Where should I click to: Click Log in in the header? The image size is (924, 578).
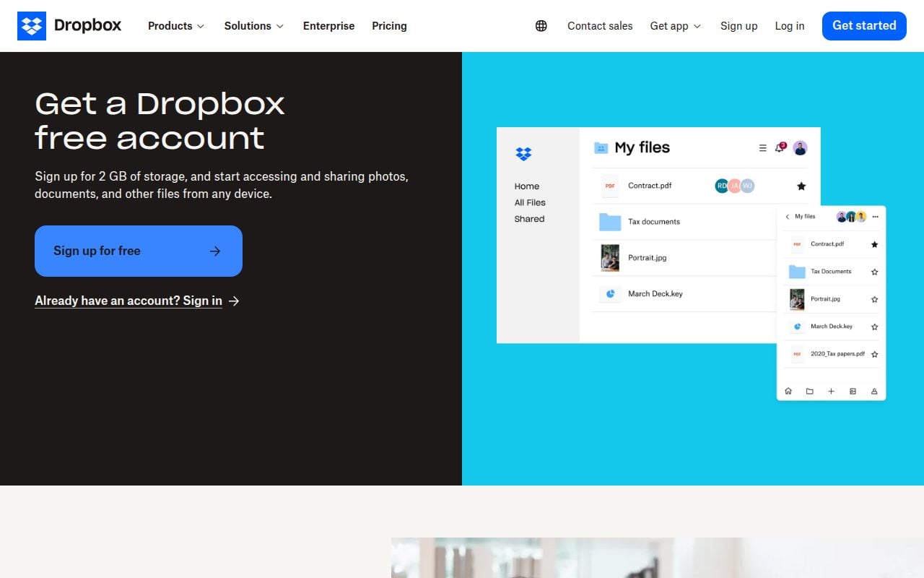pyautogui.click(x=790, y=26)
